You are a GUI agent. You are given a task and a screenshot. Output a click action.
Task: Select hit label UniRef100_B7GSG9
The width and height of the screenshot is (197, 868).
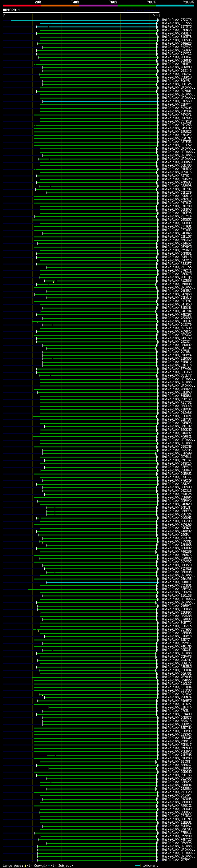177,101
